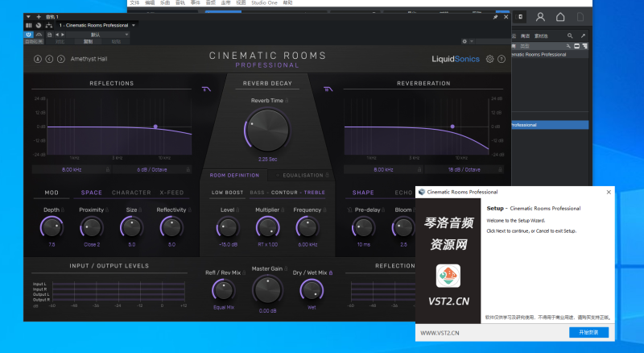
Task: Search the Studio One browser
Action: (570, 35)
